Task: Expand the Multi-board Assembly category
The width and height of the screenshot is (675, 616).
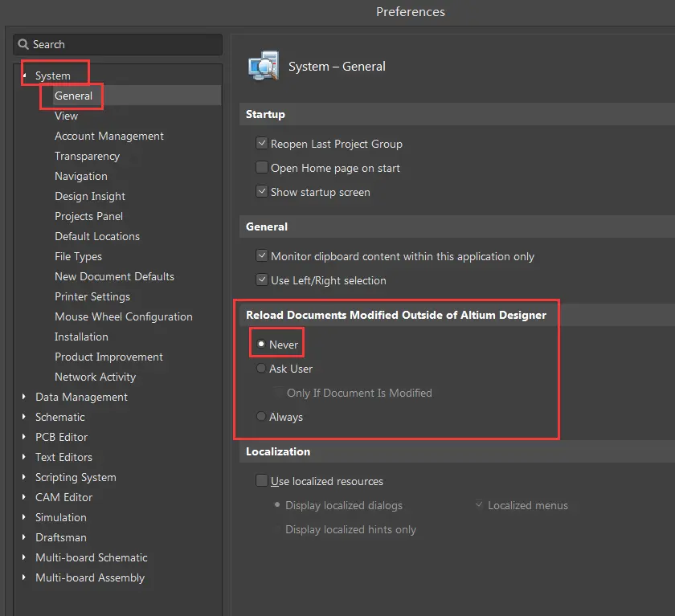Action: [x=24, y=577]
